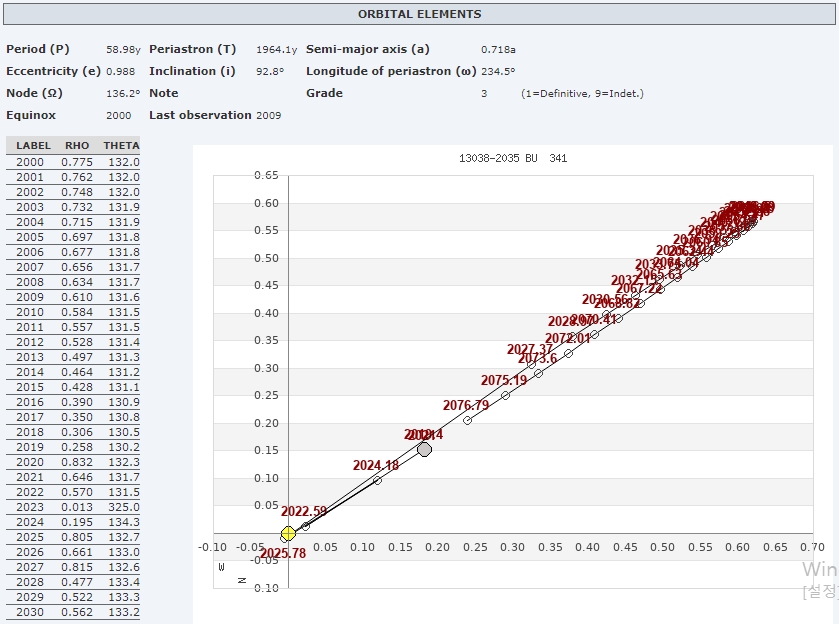
Task: Click the 2030 table row
Action: 72,612
